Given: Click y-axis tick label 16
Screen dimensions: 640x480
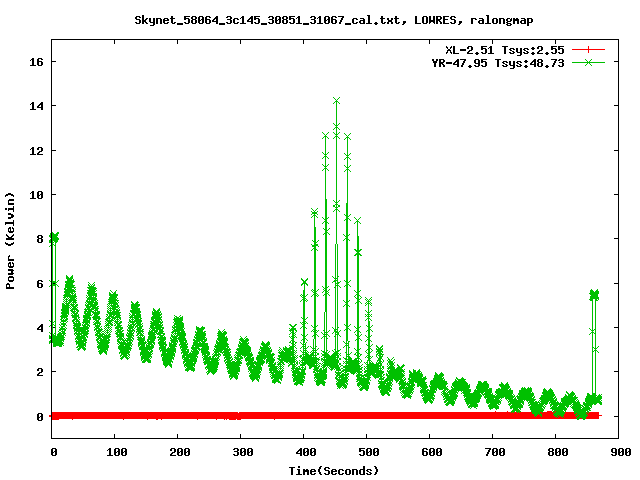Looking at the screenshot, I should 36,62.
